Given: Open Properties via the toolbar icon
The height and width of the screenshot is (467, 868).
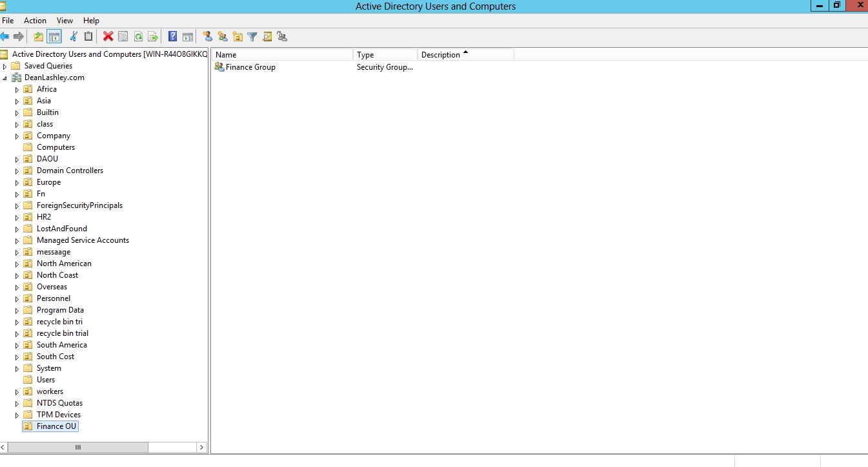Looking at the screenshot, I should (x=123, y=37).
